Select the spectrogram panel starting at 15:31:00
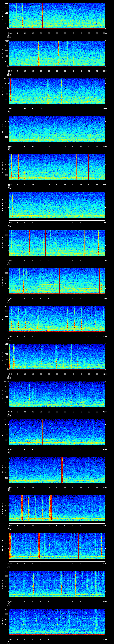Screen dimensions: 114x644 [x=57, y=16]
